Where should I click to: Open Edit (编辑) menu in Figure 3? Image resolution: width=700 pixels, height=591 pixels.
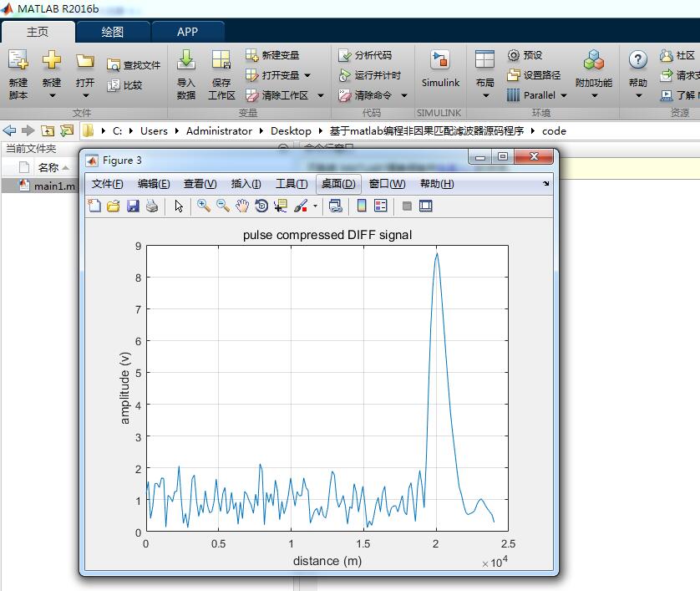[154, 184]
